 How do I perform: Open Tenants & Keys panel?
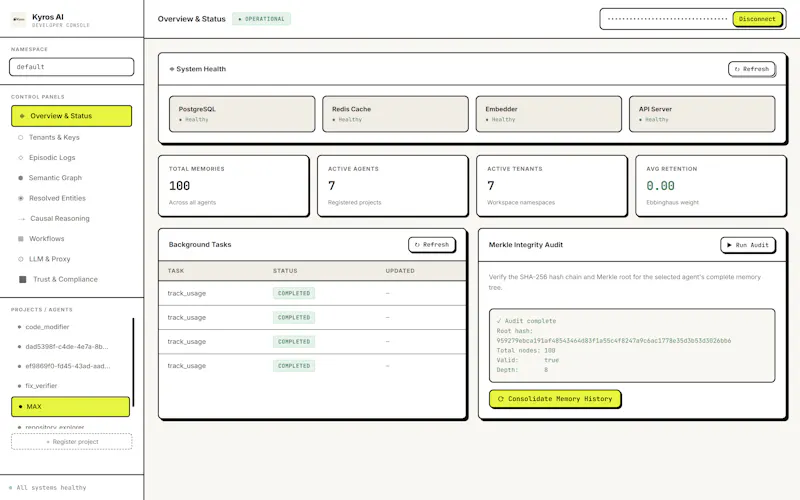pos(71,137)
